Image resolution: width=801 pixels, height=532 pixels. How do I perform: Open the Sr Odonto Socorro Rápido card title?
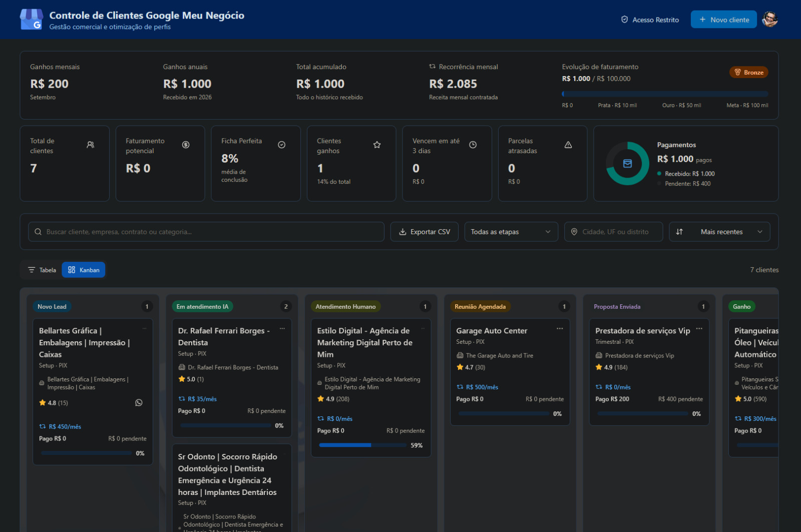coord(228,474)
